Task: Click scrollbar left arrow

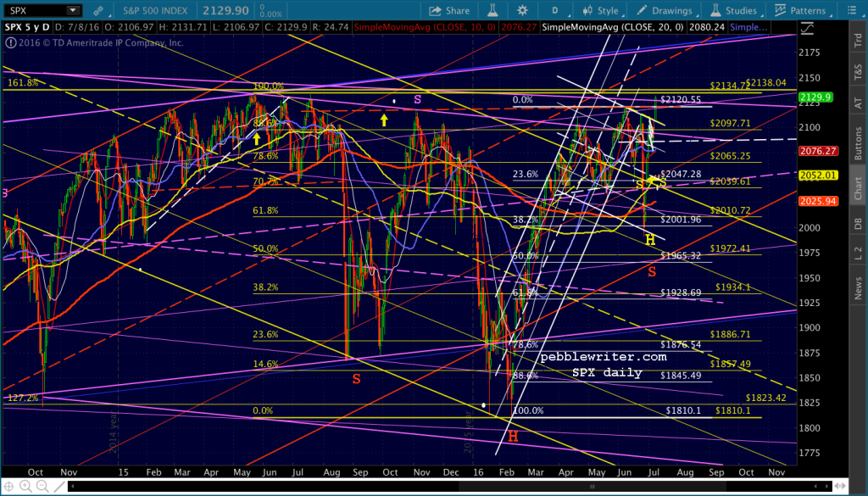Action: pos(73,486)
